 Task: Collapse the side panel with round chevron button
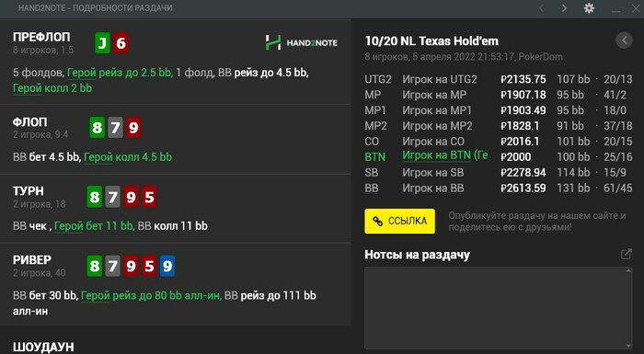pos(624,40)
